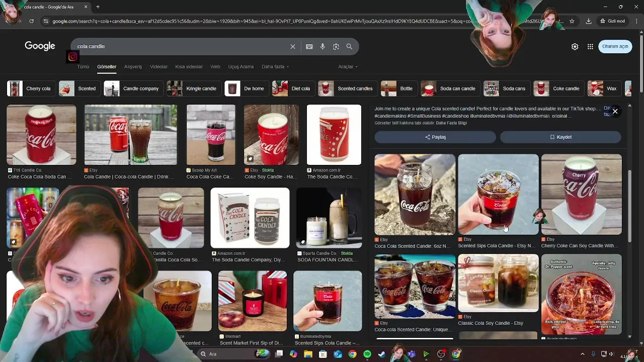Filter by Cherry cola chip
644x362 pixels.
pos(31,88)
